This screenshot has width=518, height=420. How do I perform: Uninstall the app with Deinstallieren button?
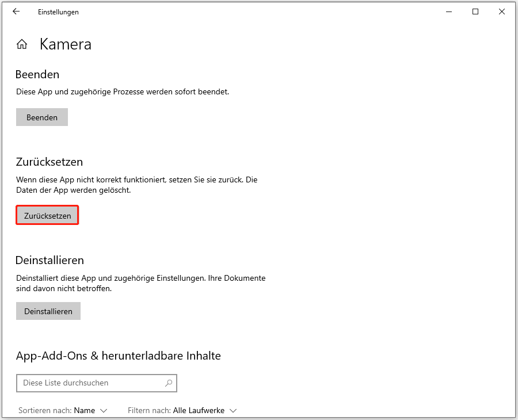click(x=48, y=311)
